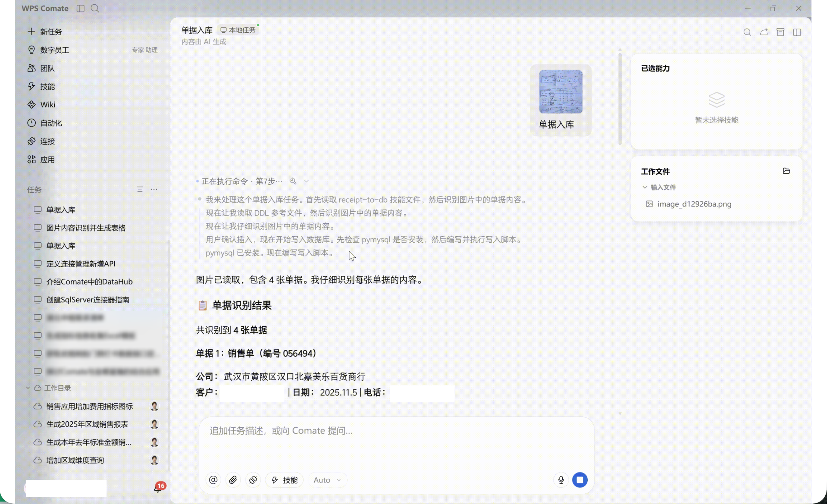Start a new task with 新任务
Screen dimensions: 827x504
tap(45, 32)
